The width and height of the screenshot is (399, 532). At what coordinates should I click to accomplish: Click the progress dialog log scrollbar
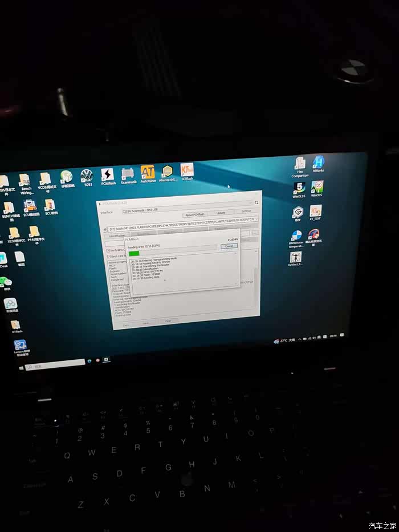[x=236, y=268]
